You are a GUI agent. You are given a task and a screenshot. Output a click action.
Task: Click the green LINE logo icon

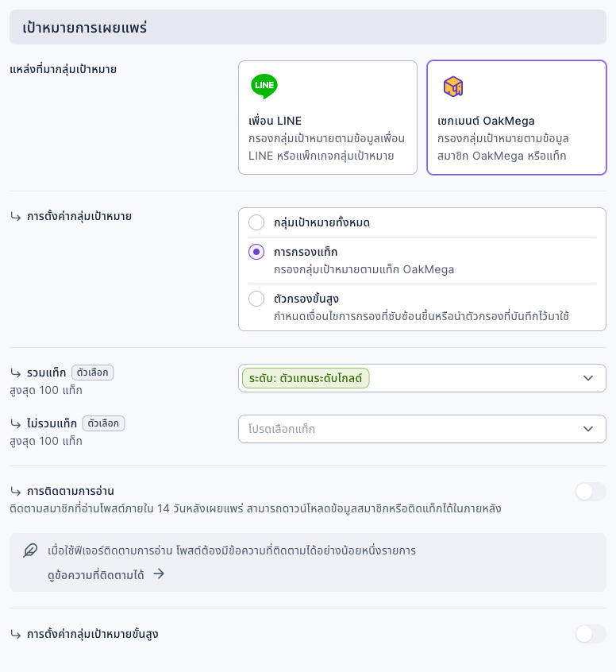point(264,86)
